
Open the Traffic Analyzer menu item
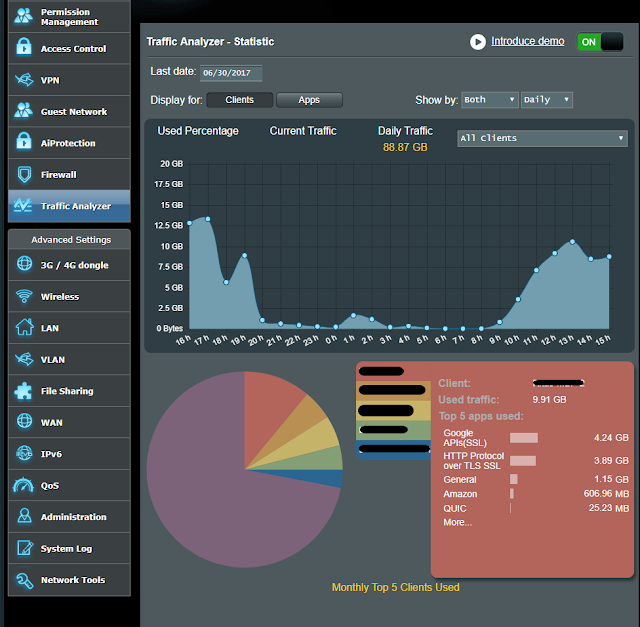point(69,206)
